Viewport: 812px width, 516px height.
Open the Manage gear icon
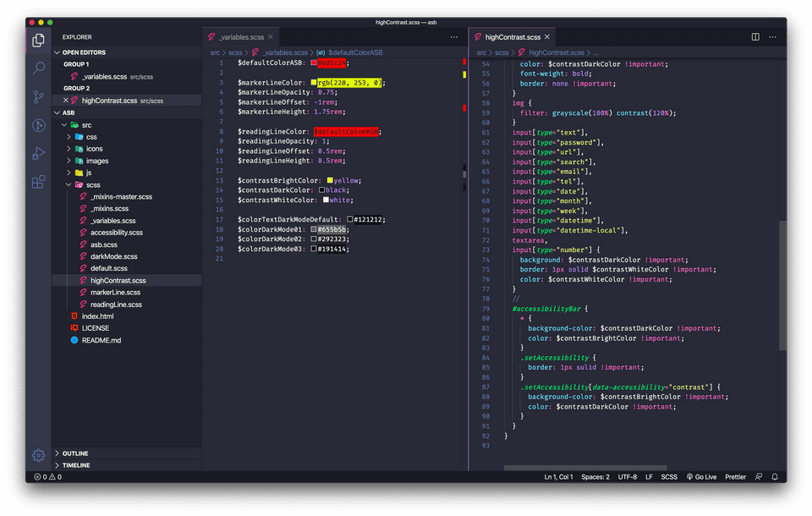[x=38, y=455]
